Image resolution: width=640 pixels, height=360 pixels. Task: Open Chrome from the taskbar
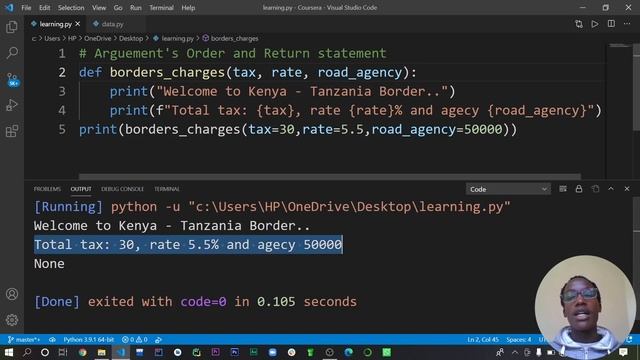tap(83, 352)
